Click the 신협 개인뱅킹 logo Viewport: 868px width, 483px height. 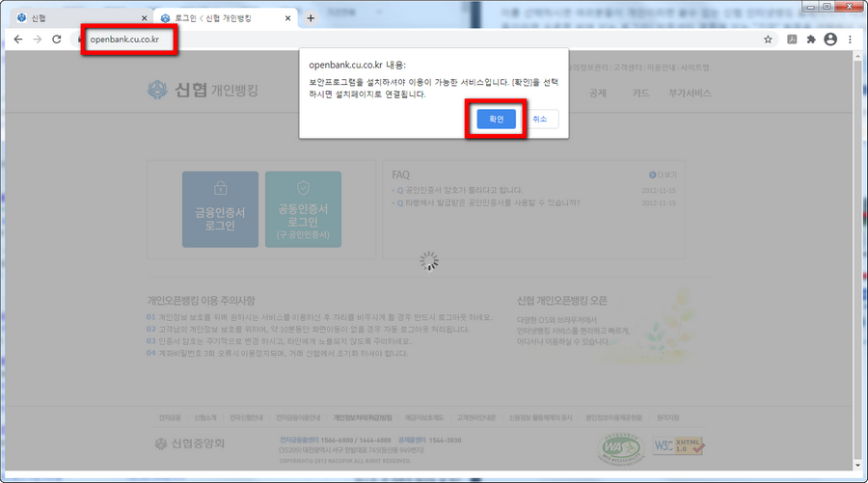tap(203, 90)
